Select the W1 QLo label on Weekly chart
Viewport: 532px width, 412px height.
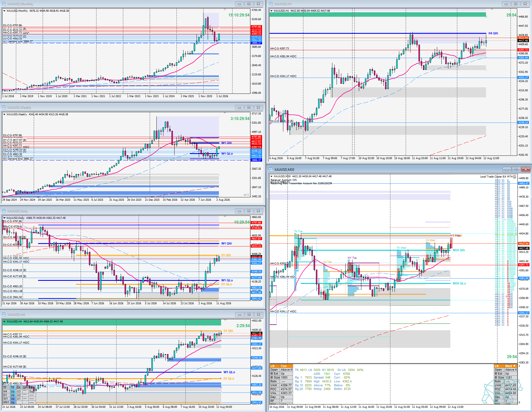coord(227,154)
